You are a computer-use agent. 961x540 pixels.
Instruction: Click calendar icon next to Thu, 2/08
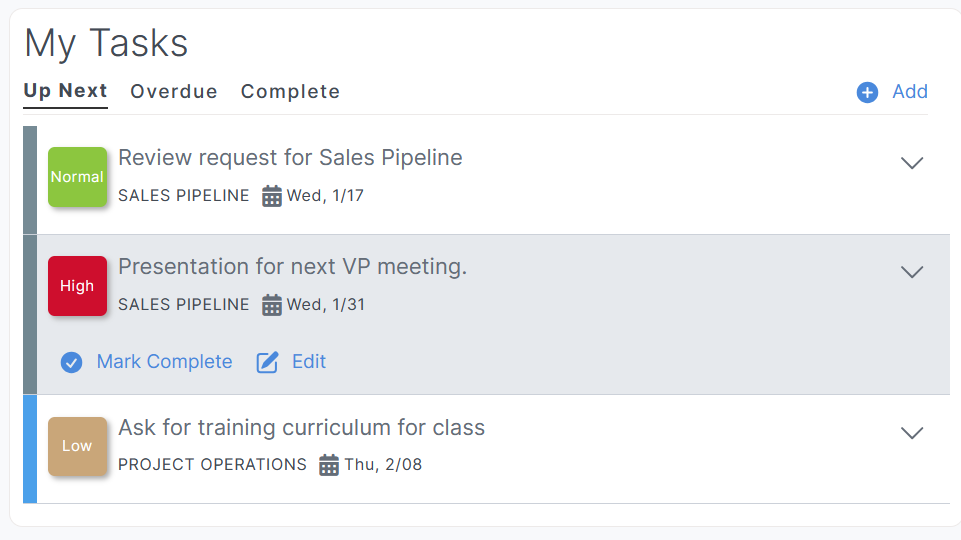[x=329, y=465]
